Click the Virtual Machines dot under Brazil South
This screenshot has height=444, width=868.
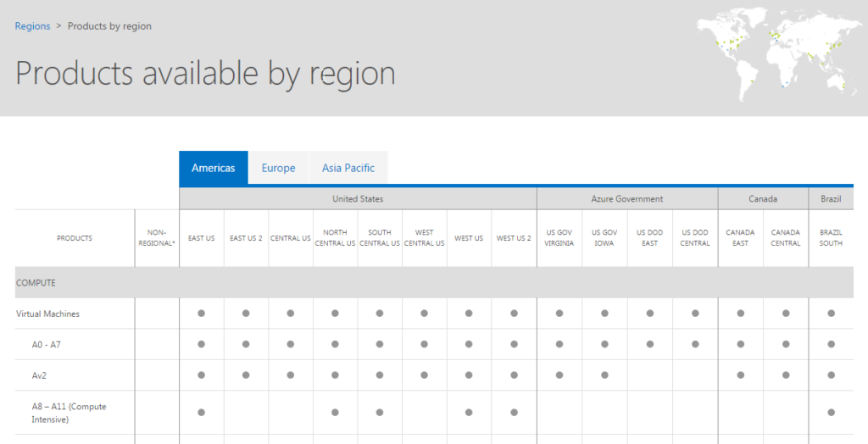tap(831, 314)
